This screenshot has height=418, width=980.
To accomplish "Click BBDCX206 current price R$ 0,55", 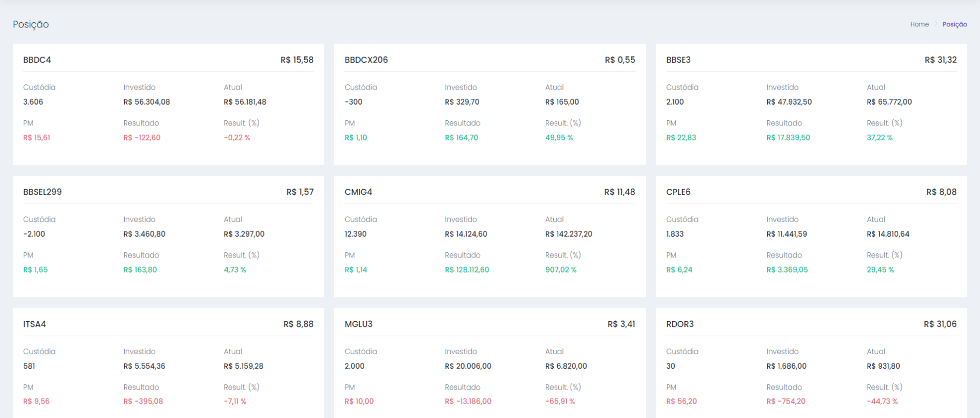I will [620, 60].
